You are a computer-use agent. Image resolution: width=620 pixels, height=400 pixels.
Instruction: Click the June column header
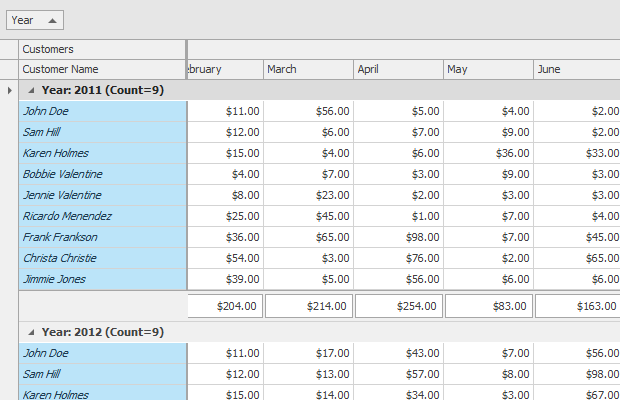(576, 69)
